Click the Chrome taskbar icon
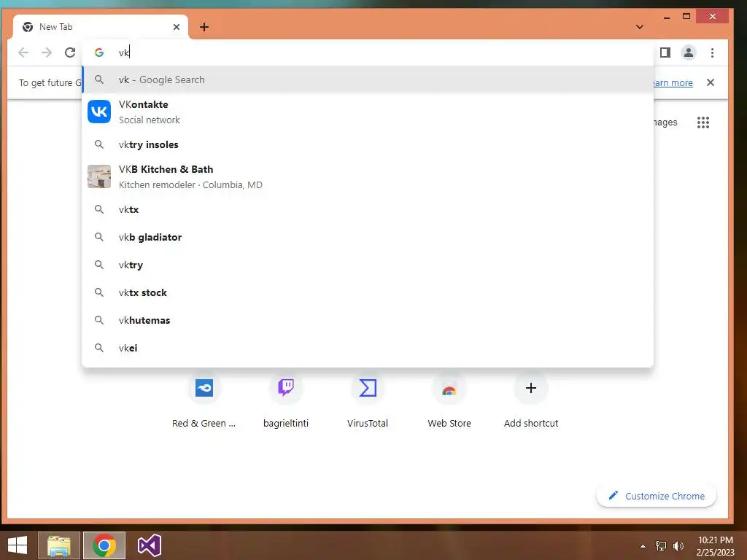The width and height of the screenshot is (747, 560). click(104, 545)
